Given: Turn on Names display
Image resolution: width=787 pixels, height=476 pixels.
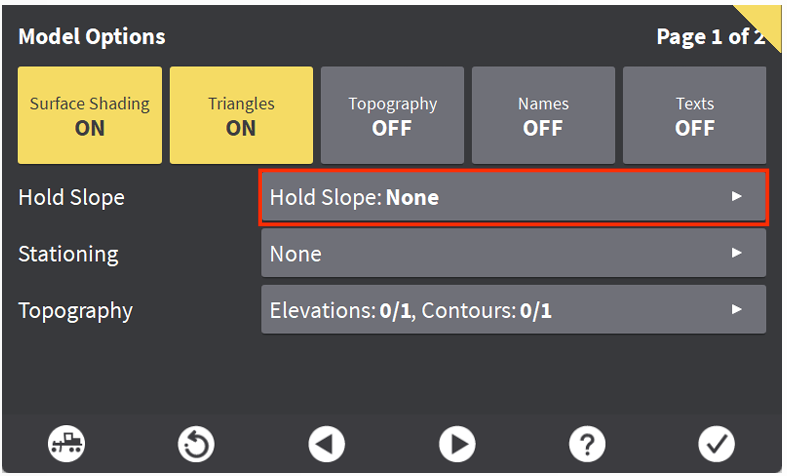Looking at the screenshot, I should pyautogui.click(x=543, y=115).
